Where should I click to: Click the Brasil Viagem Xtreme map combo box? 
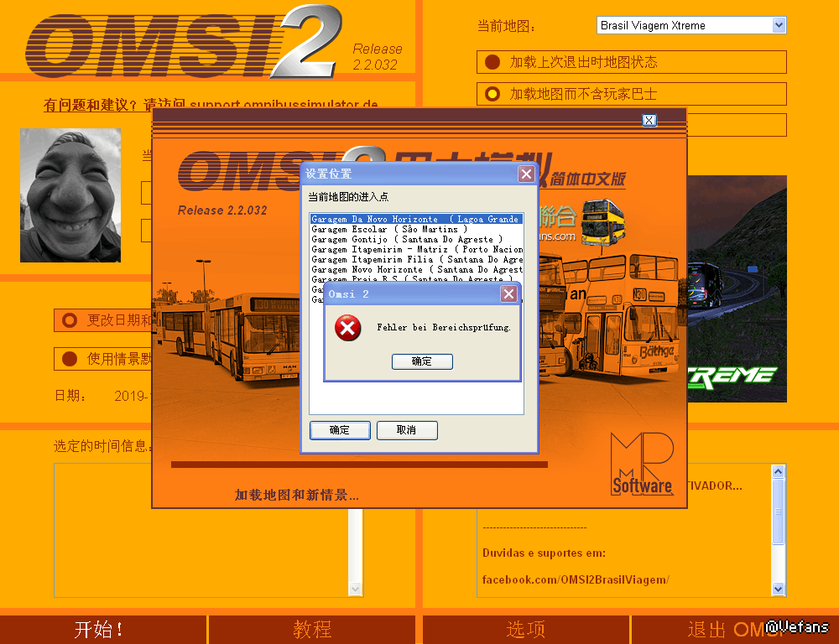[691, 25]
